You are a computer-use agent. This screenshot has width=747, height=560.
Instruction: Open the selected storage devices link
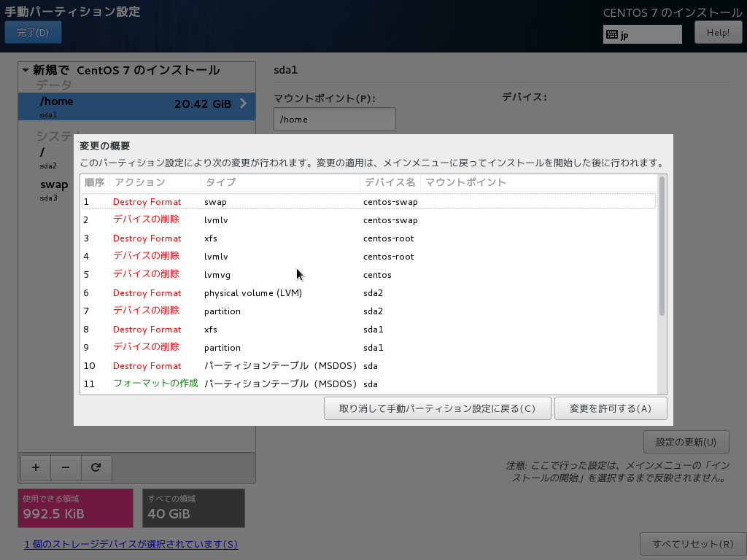[x=131, y=544]
